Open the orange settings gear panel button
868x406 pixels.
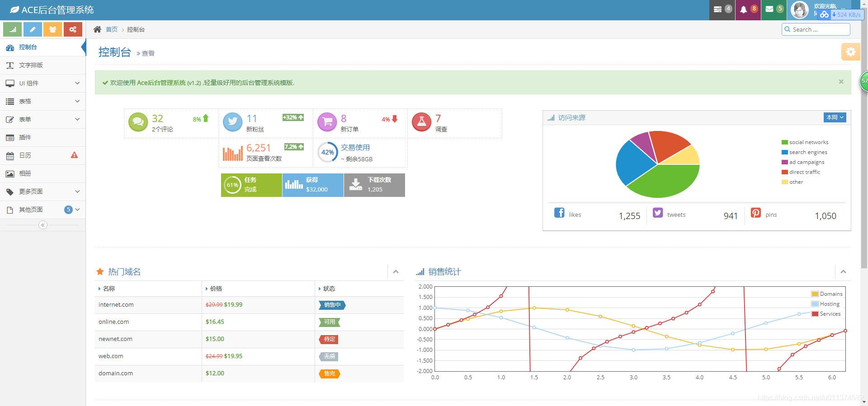pyautogui.click(x=850, y=52)
